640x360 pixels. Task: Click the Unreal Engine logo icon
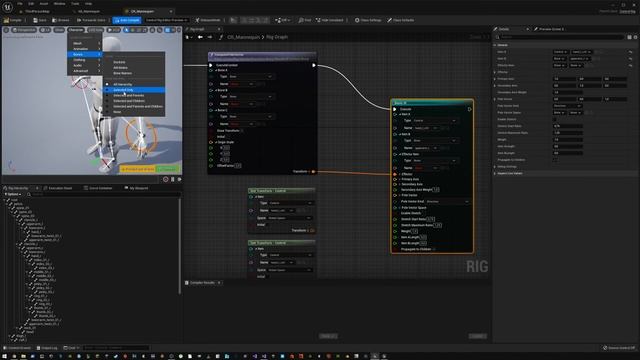click(x=7, y=7)
